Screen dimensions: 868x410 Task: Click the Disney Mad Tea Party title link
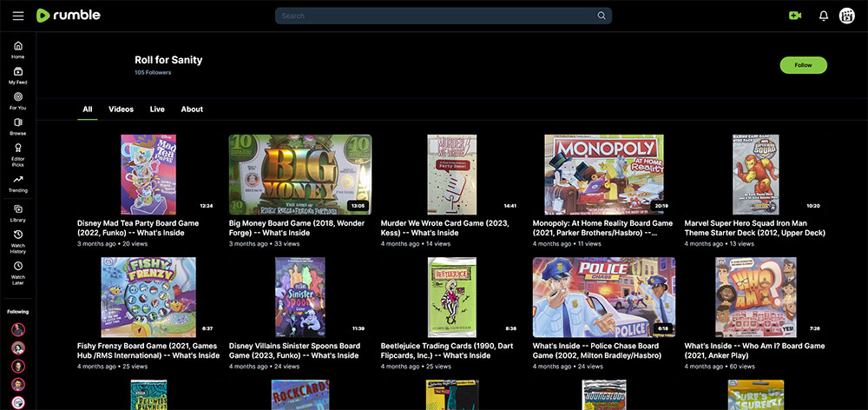point(138,228)
